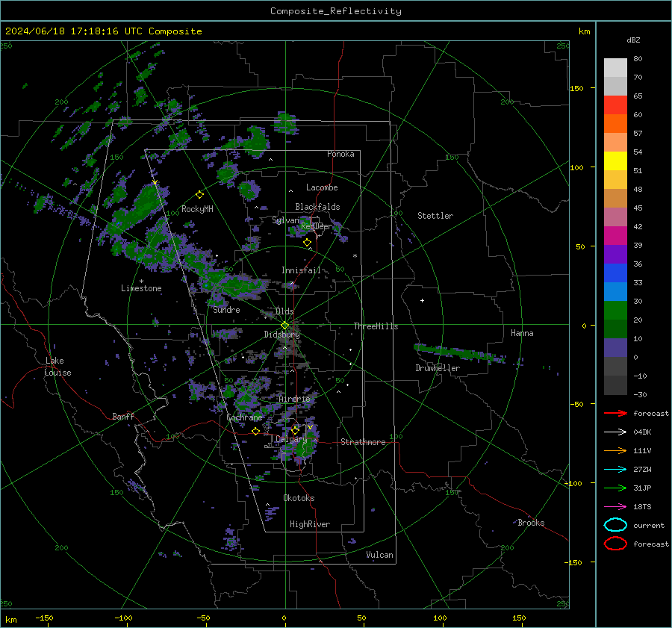The height and width of the screenshot is (628, 672).
Task: Click the Didsbury label near center
Action: coord(282,335)
